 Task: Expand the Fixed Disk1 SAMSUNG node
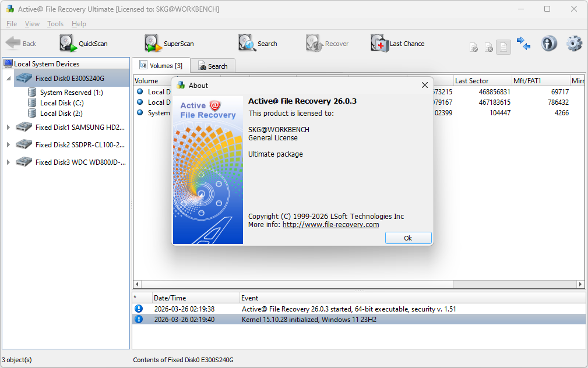[x=8, y=128]
